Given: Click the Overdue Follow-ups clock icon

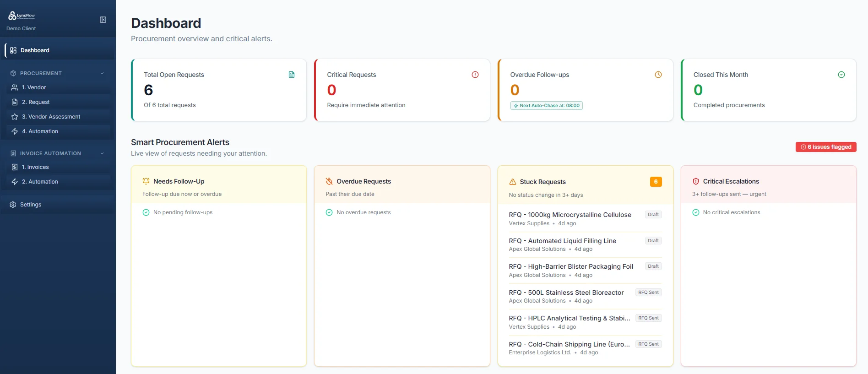Looking at the screenshot, I should 658,75.
